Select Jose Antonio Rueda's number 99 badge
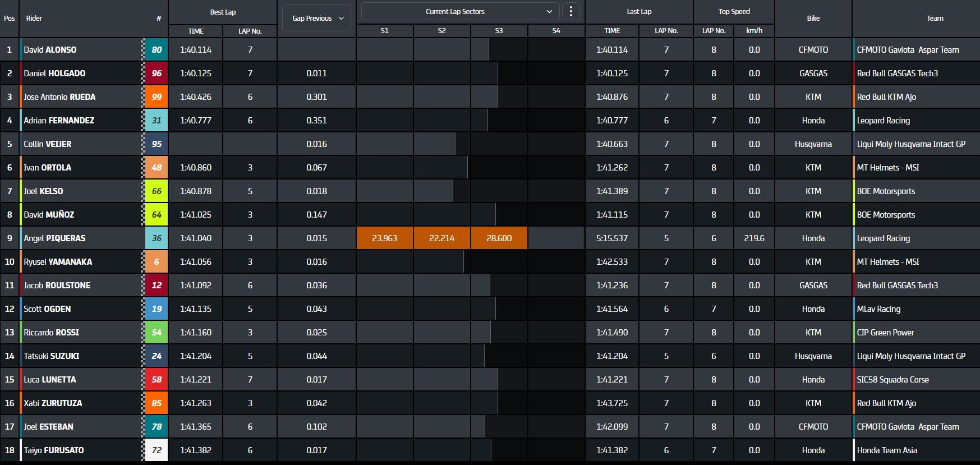980x465 pixels. click(157, 97)
